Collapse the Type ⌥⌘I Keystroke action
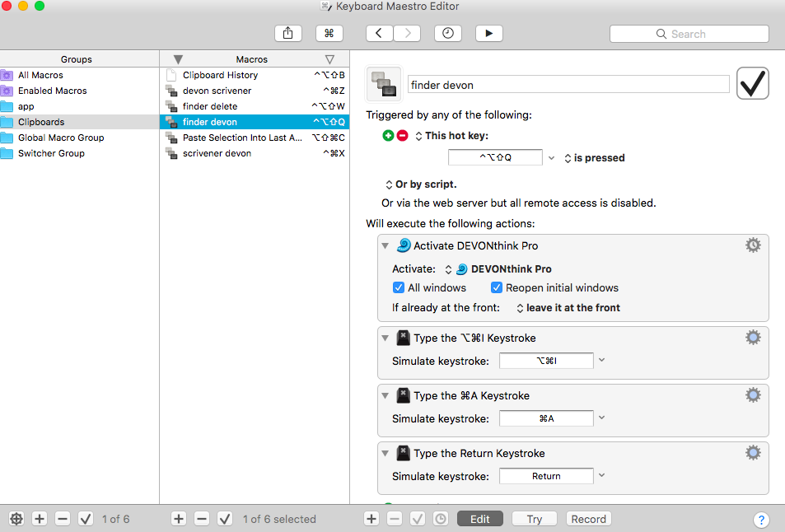The height and width of the screenshot is (532, 785). [x=385, y=338]
